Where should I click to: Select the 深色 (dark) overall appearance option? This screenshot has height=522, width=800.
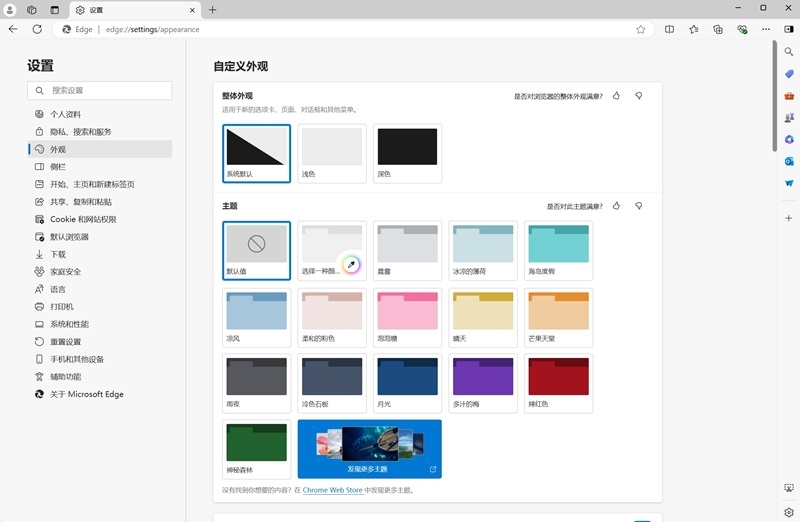click(x=407, y=153)
